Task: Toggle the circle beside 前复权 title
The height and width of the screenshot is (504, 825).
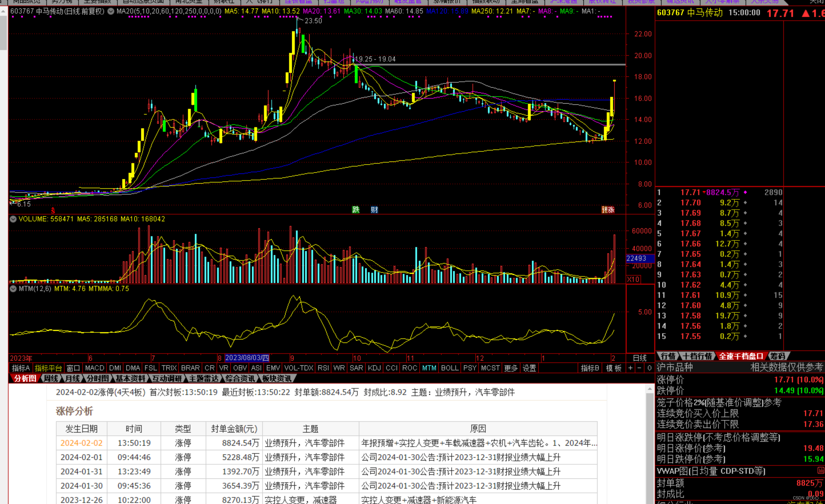Action: 111,11
